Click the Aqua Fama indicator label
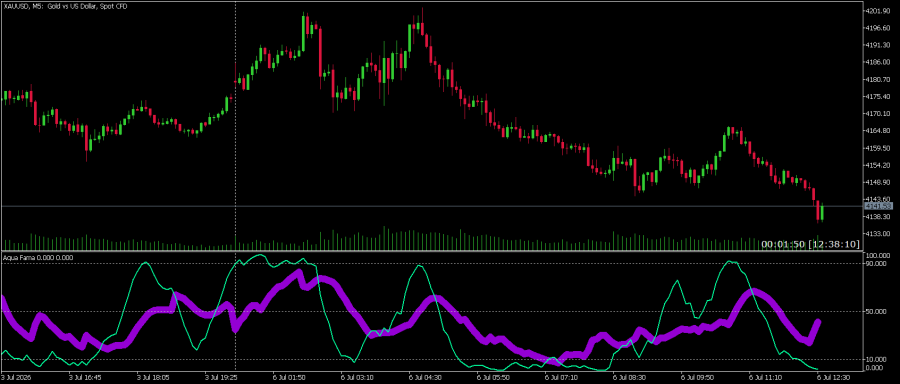The image size is (900, 384). pyautogui.click(x=38, y=258)
